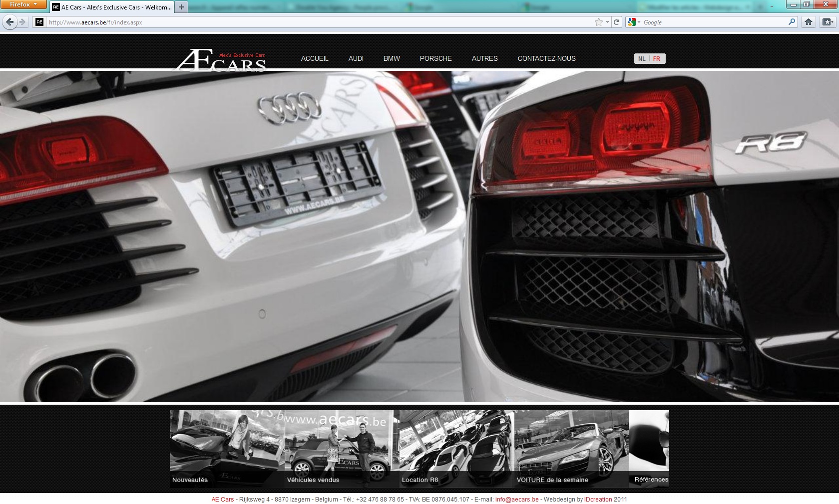The height and width of the screenshot is (504, 839).
Task: Click the AE site favicon in address bar
Action: click(x=39, y=22)
